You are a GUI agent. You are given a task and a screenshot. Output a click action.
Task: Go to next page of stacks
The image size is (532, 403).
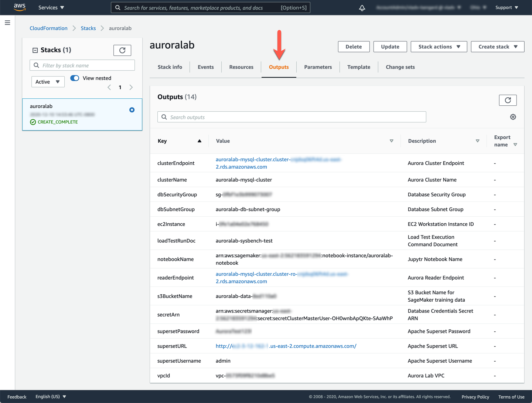point(131,88)
